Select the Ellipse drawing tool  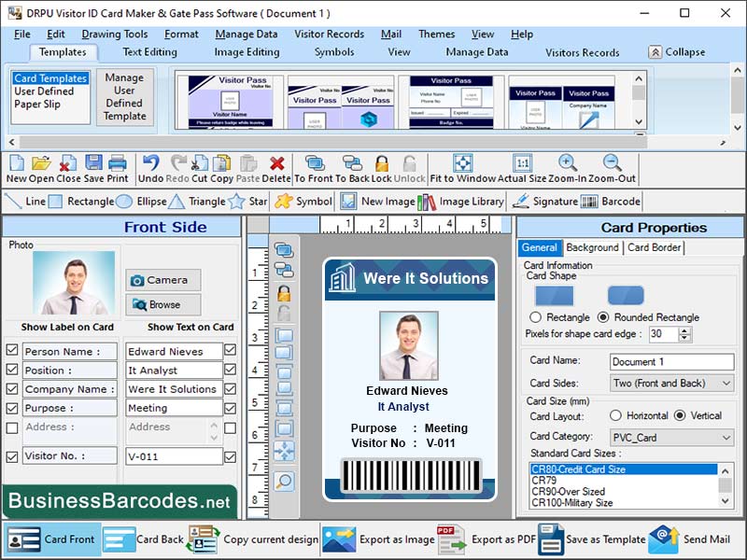pyautogui.click(x=141, y=202)
